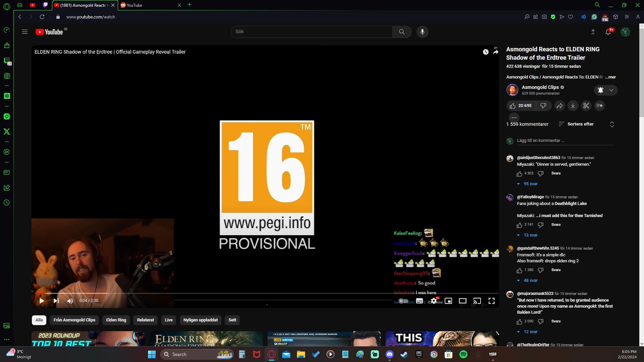Create a clip with the scissors icon
644x362 pixels.
[x=586, y=106]
